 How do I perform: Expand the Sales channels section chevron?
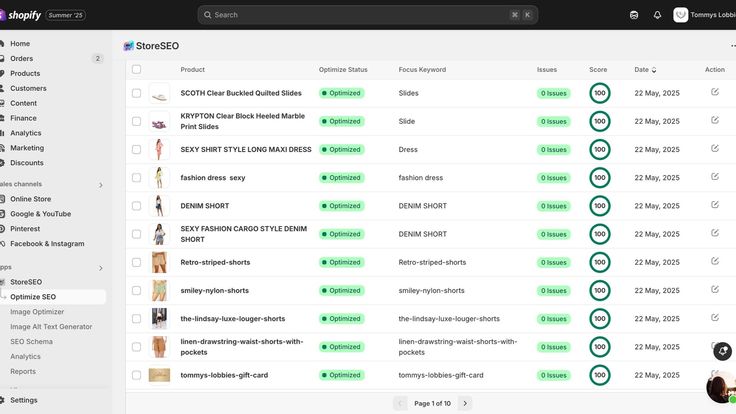pos(100,185)
